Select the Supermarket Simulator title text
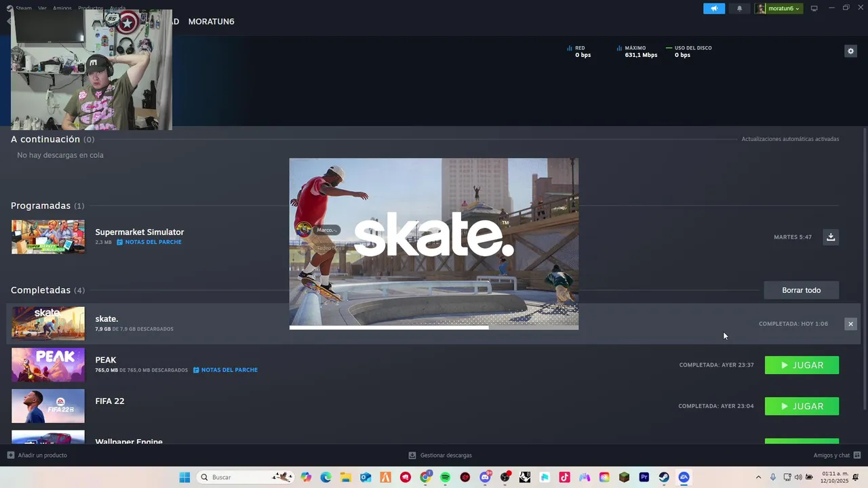The height and width of the screenshot is (488, 868). (x=140, y=232)
